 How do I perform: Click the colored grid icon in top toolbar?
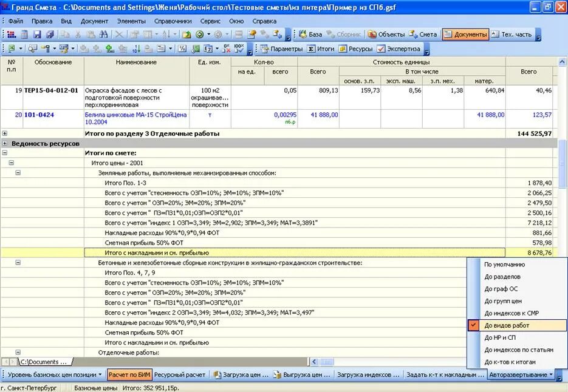point(11,35)
